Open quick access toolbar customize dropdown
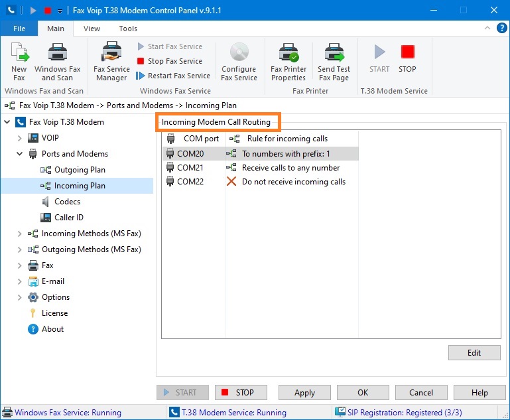This screenshot has height=420, width=510. point(60,11)
